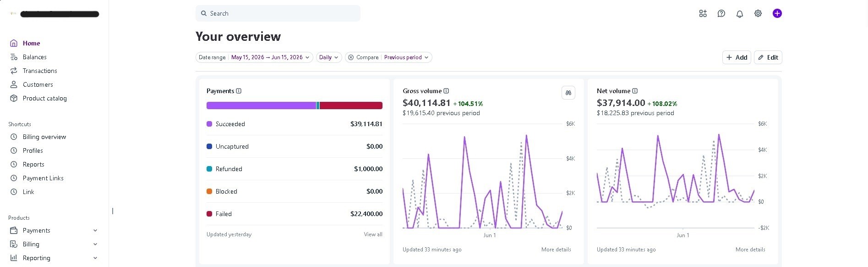The height and width of the screenshot is (267, 868).
Task: Open Balances page
Action: [35, 57]
